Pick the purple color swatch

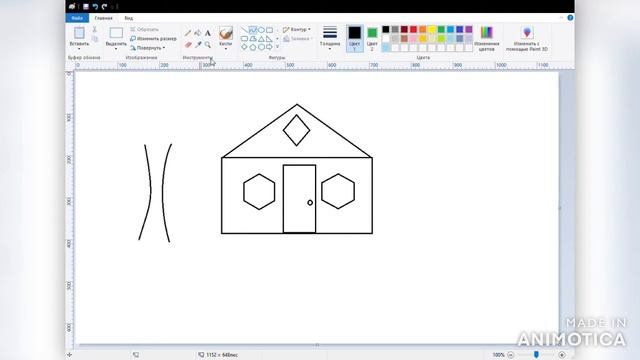(469, 29)
